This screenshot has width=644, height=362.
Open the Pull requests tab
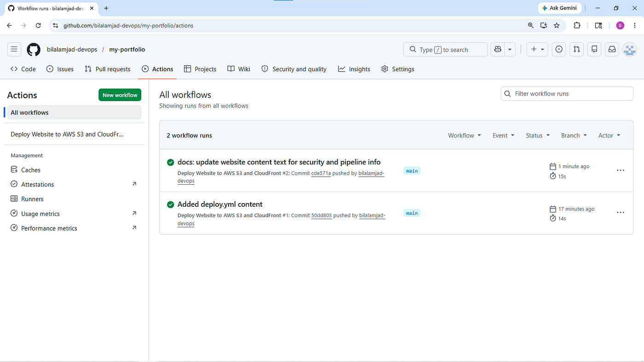[108, 69]
